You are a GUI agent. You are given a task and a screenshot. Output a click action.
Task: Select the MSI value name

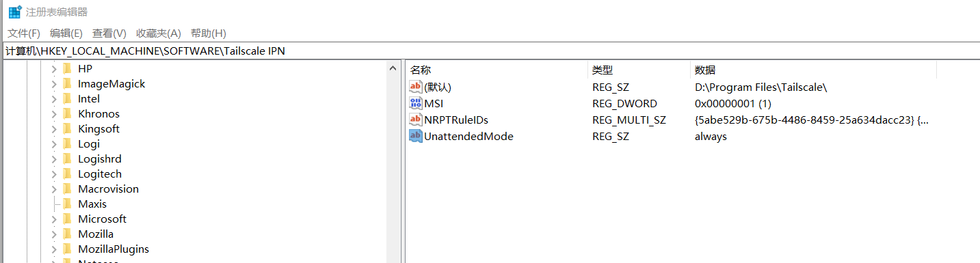[x=434, y=103]
